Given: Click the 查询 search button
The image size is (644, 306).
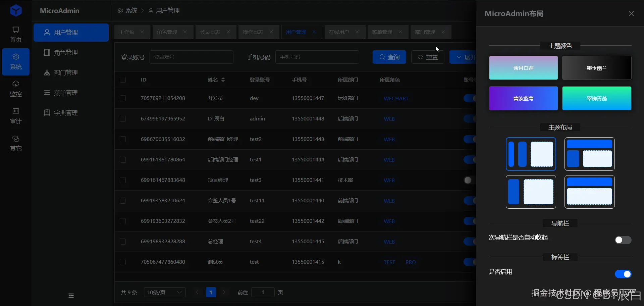Looking at the screenshot, I should (389, 57).
